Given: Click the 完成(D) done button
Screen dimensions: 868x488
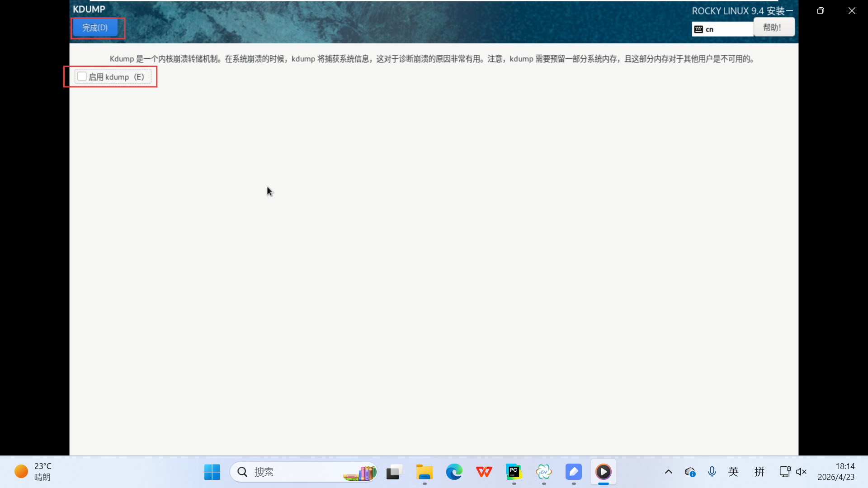Looking at the screenshot, I should click(95, 28).
